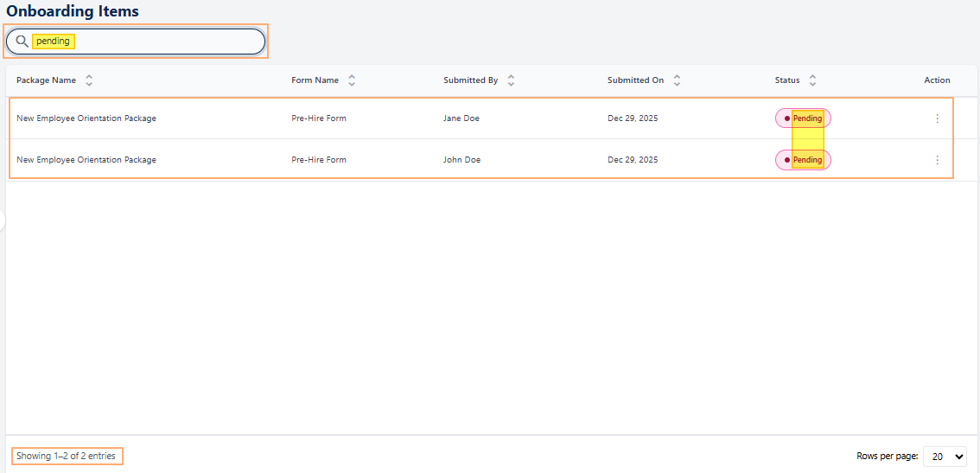Click Pre-Hire Form in John Doe's row
The height and width of the screenshot is (473, 980).
pyautogui.click(x=319, y=160)
